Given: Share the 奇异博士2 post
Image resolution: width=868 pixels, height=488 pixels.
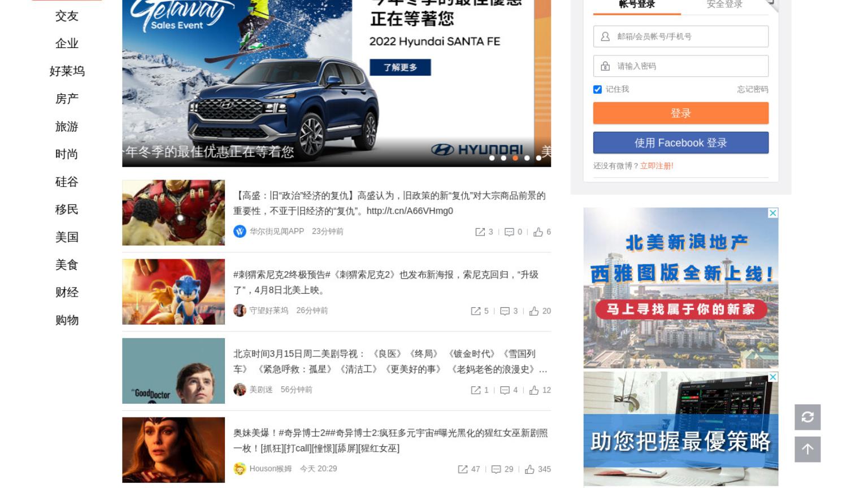Looking at the screenshot, I should [463, 469].
